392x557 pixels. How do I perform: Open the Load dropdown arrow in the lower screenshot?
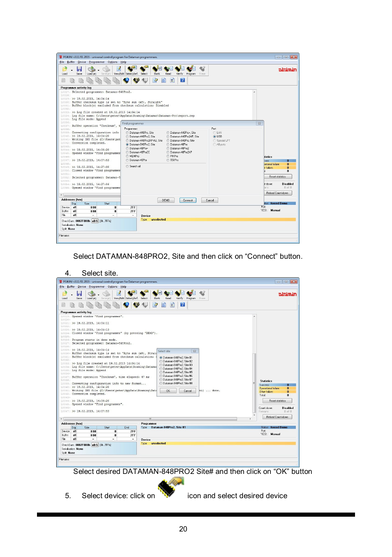(71, 295)
